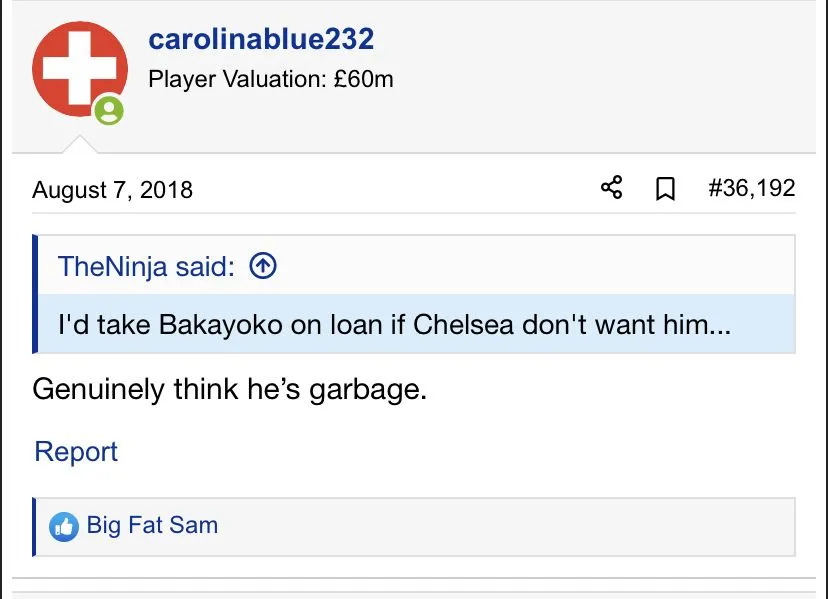Click the "Player Valuation" user title label
This screenshot has height=599, width=828.
[236, 79]
